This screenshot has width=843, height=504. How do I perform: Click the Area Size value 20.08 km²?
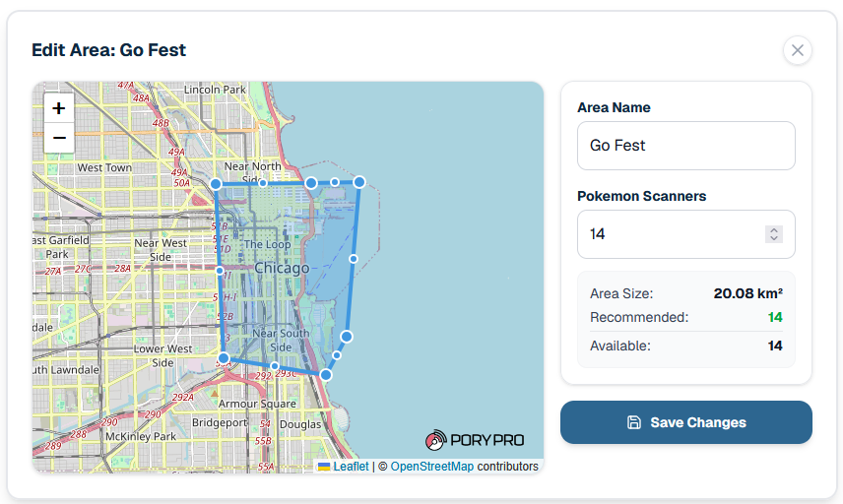click(x=747, y=293)
